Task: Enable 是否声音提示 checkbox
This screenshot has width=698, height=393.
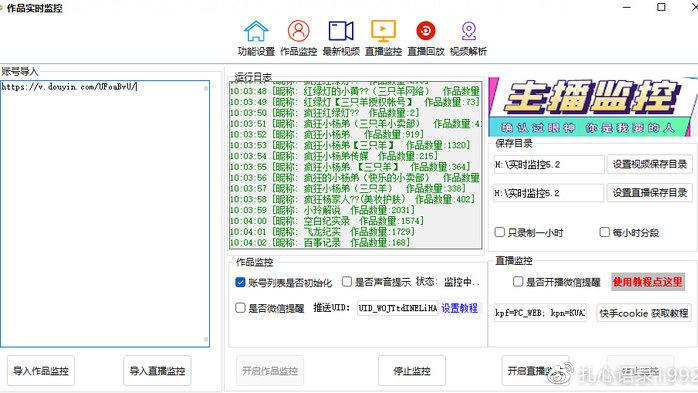Action: (347, 281)
